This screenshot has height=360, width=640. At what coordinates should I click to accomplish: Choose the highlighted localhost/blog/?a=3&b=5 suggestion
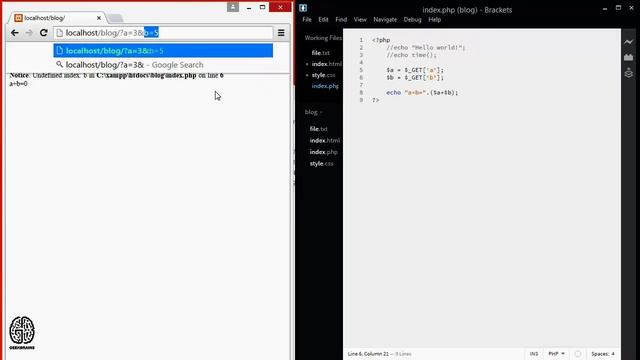[163, 51]
